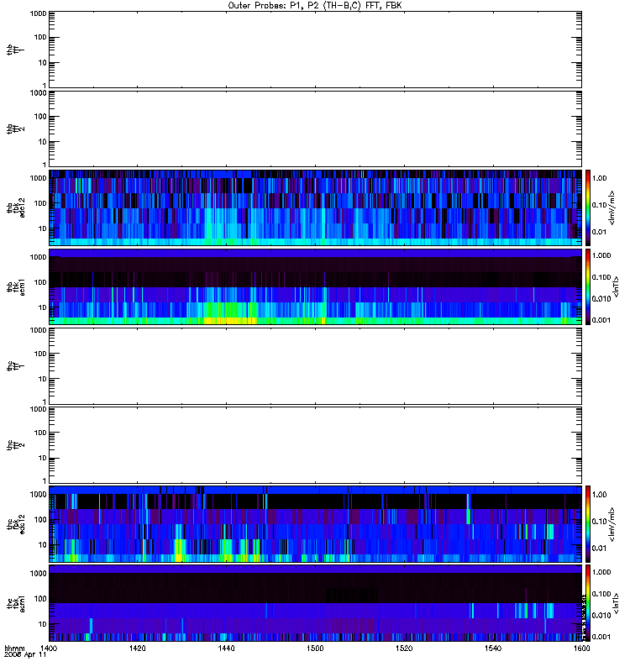Click the 1540 time tick label

point(493,648)
